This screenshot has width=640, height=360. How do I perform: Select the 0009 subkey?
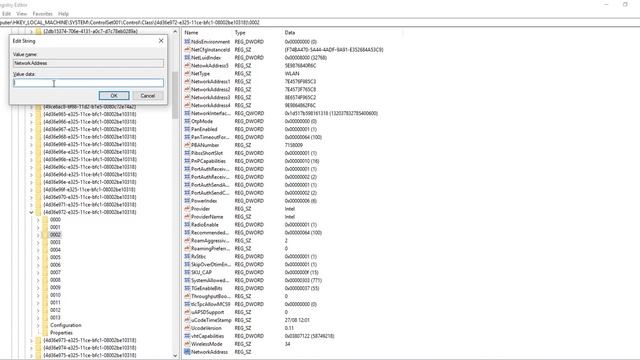(56, 287)
